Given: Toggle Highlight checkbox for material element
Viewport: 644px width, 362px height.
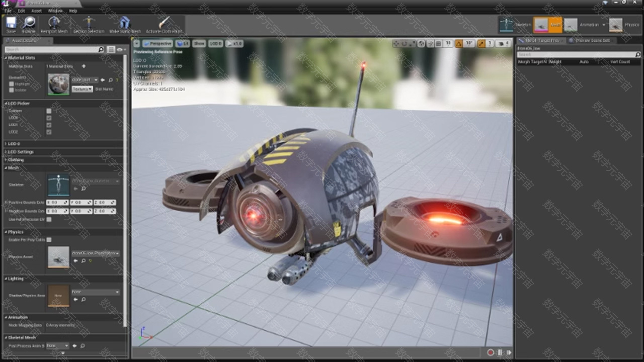Looking at the screenshot, I should point(11,84).
